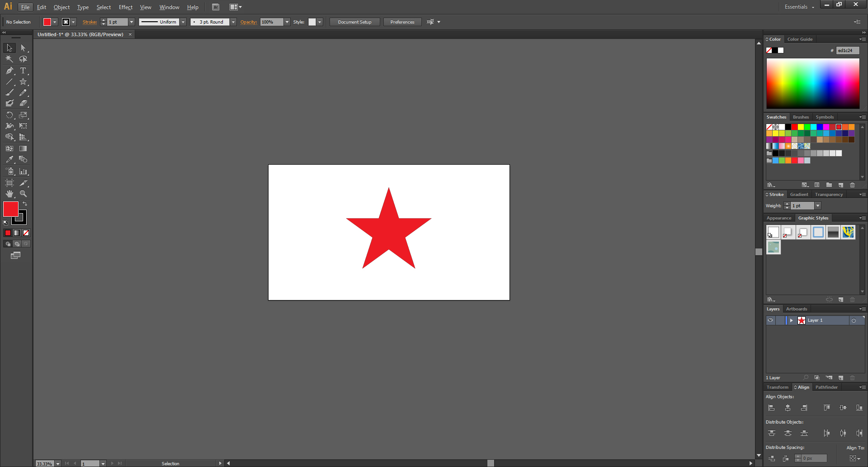Switch to the Pathfinder tab
Screen dimensions: 868x467
826,387
